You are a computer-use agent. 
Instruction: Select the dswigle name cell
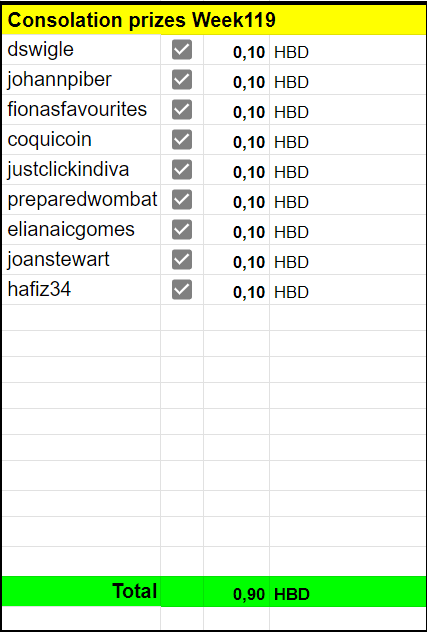coord(81,50)
